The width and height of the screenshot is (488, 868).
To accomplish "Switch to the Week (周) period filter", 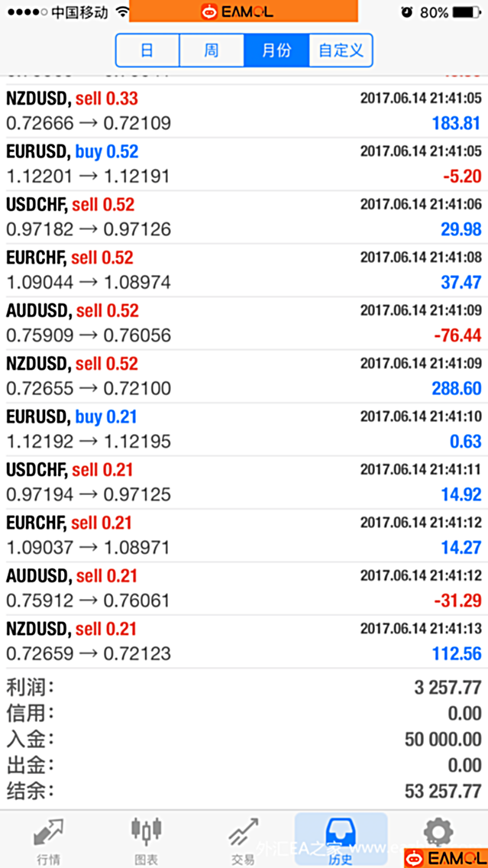I will [212, 51].
